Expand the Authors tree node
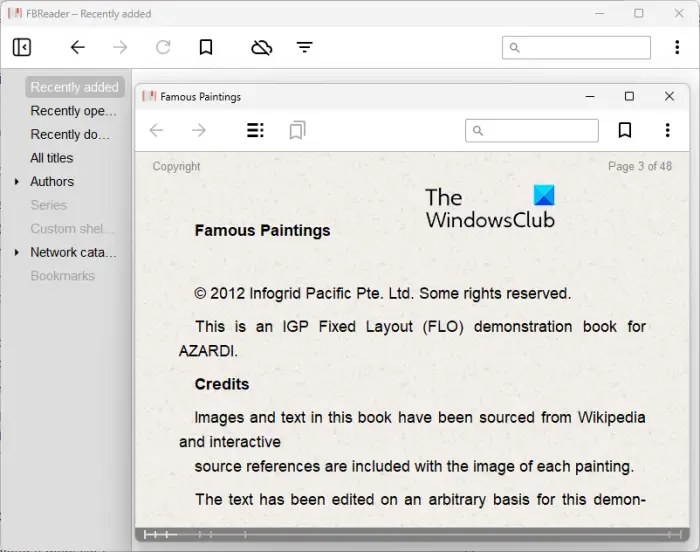 [17, 182]
